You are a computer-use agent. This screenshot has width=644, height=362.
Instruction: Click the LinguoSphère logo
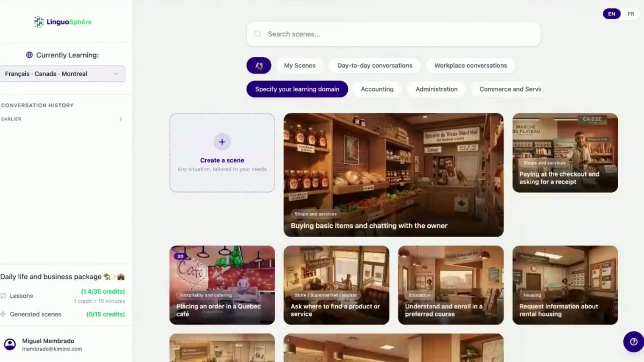click(x=63, y=22)
